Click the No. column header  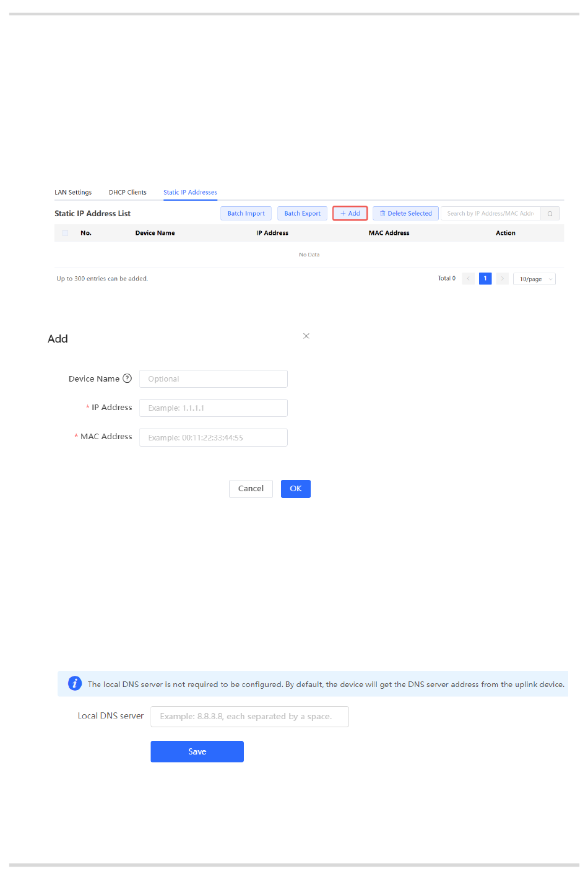point(86,233)
